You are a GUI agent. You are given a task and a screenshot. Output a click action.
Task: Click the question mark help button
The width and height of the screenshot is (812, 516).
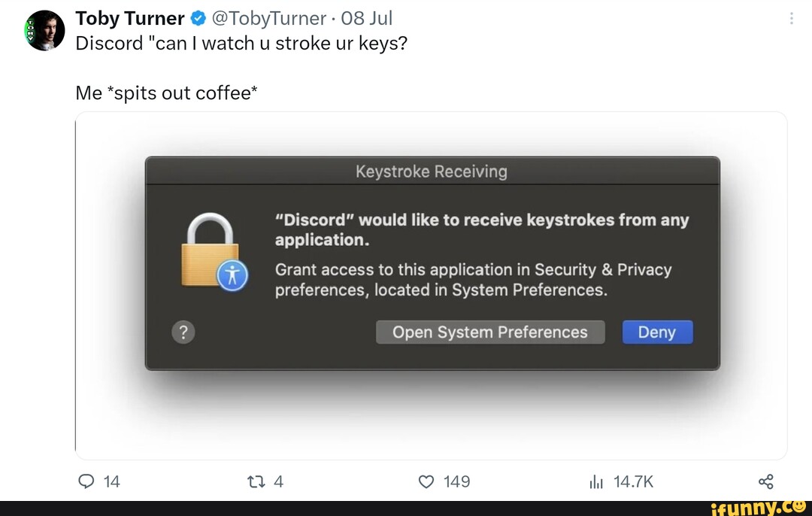[183, 332]
